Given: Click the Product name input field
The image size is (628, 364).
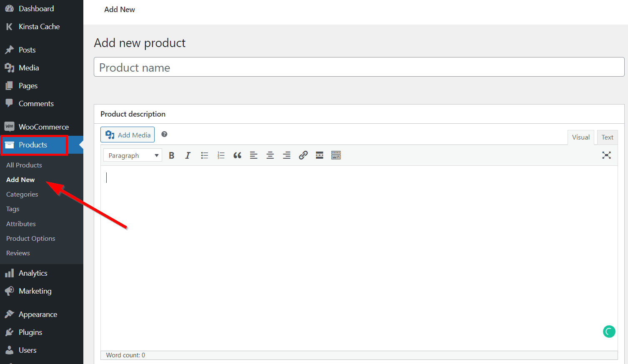Looking at the screenshot, I should coord(358,67).
